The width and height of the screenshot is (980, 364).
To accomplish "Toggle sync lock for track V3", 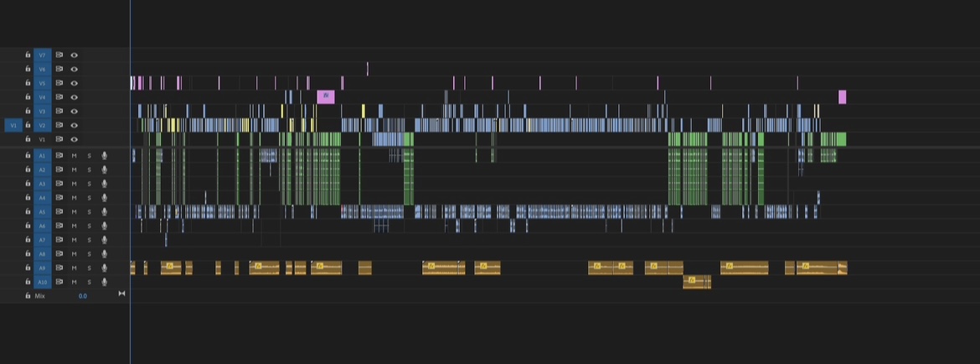I will click(x=59, y=111).
